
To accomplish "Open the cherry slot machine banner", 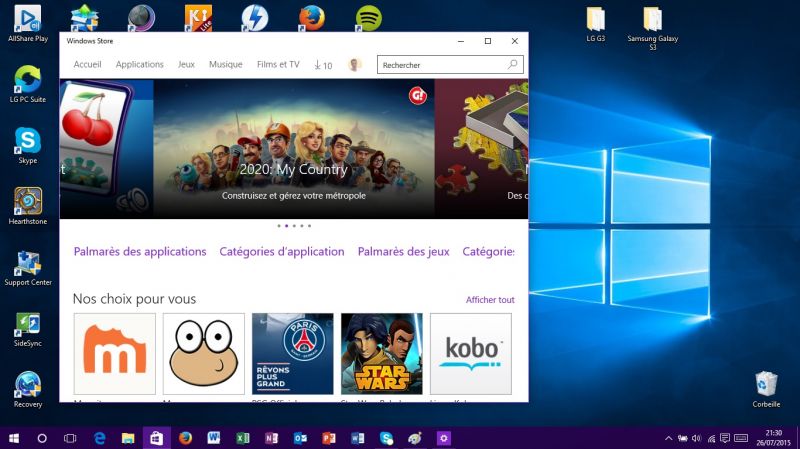I will [106, 149].
